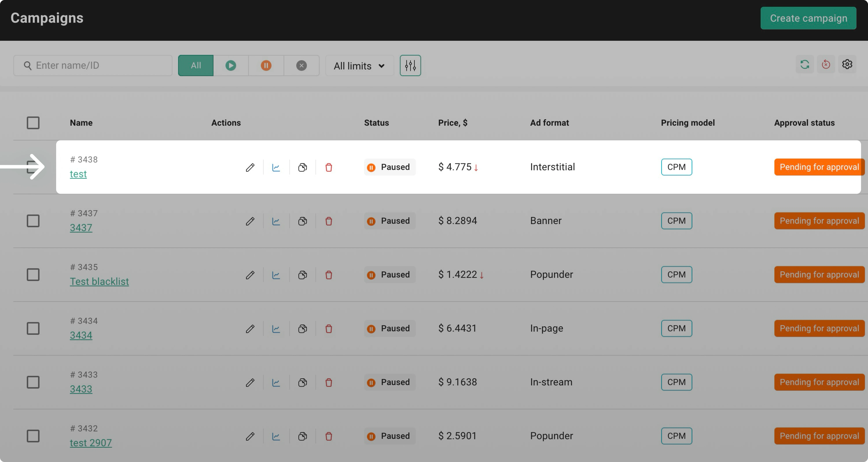Switch to the All status filter tab
868x462 pixels.
(x=196, y=65)
